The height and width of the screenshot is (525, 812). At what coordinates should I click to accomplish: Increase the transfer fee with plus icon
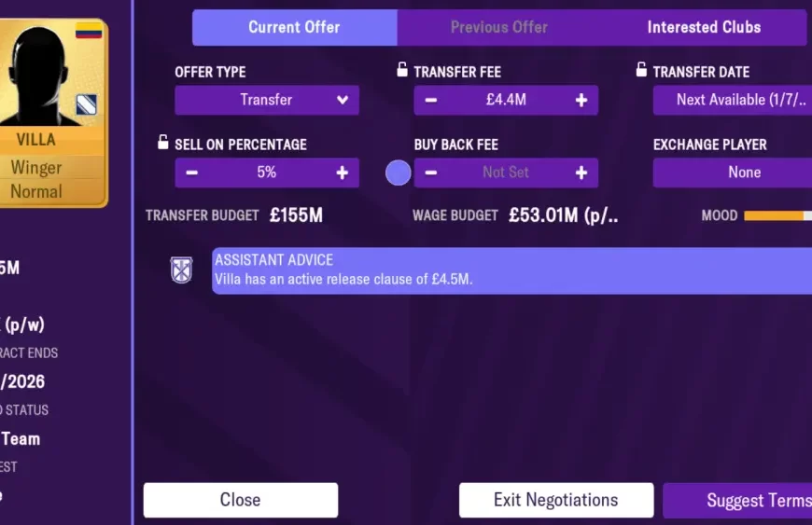coord(581,101)
